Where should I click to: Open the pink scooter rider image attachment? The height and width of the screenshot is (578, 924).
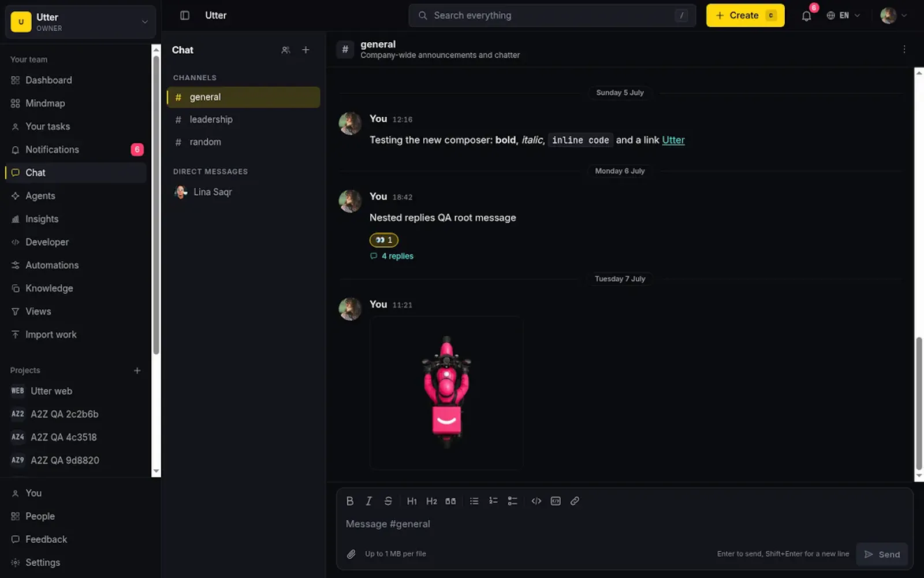pos(446,392)
